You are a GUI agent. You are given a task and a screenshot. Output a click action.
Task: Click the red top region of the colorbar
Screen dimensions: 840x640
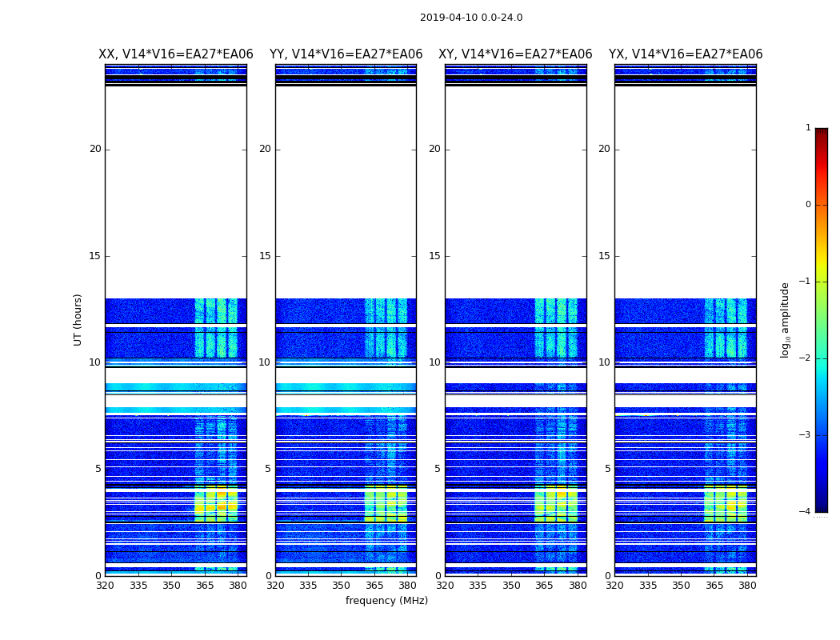click(822, 155)
